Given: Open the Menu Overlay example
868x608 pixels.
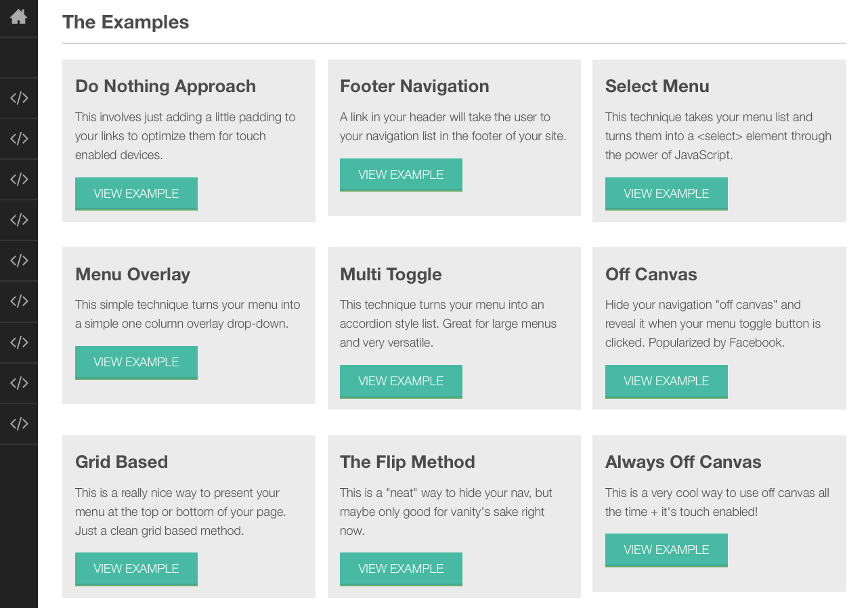Looking at the screenshot, I should [x=136, y=363].
